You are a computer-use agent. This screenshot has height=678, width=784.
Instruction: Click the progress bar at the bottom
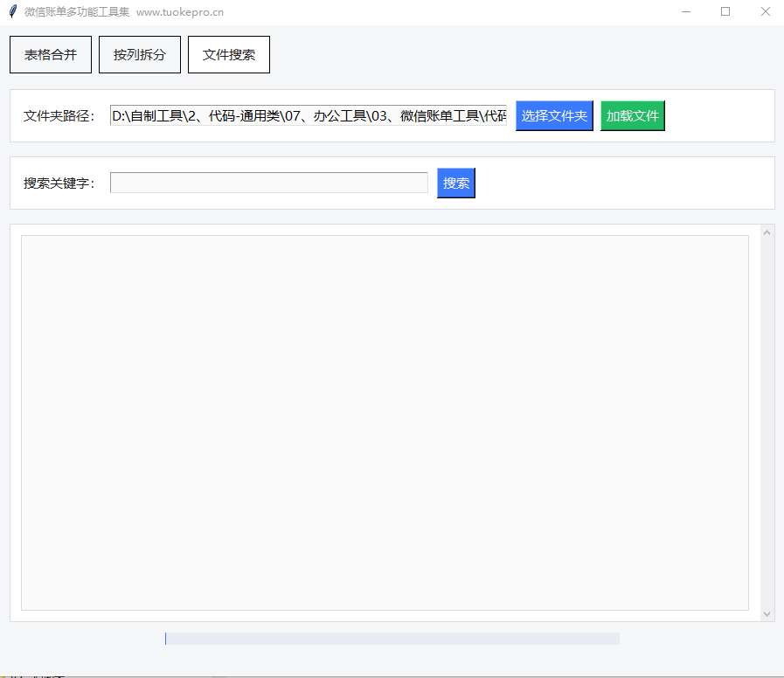[392, 639]
